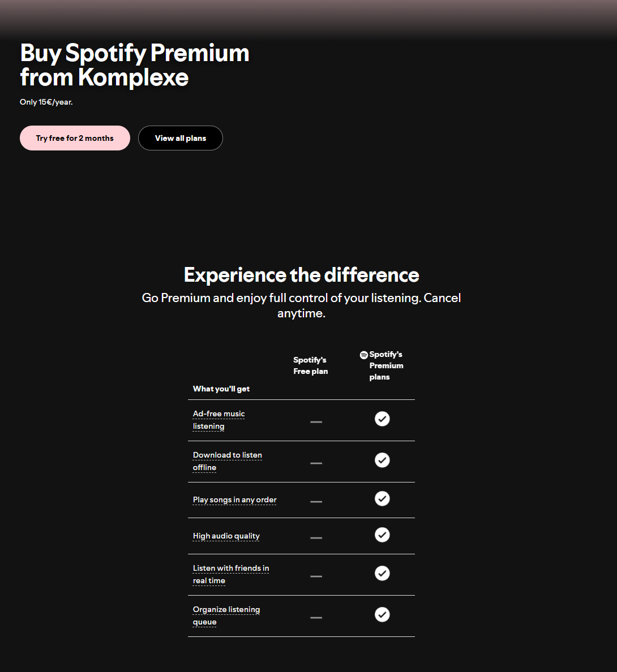Click the checkmark for Listen with friends row
617x672 pixels.
pos(382,573)
